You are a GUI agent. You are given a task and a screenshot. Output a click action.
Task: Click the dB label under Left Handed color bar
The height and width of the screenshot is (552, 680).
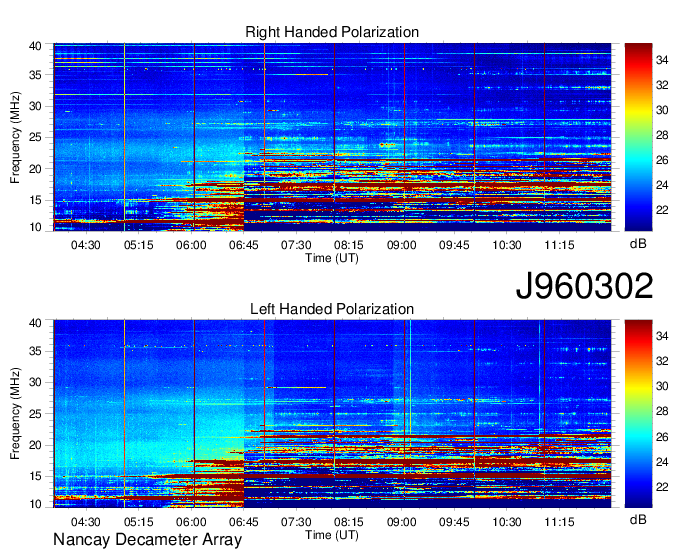point(638,519)
